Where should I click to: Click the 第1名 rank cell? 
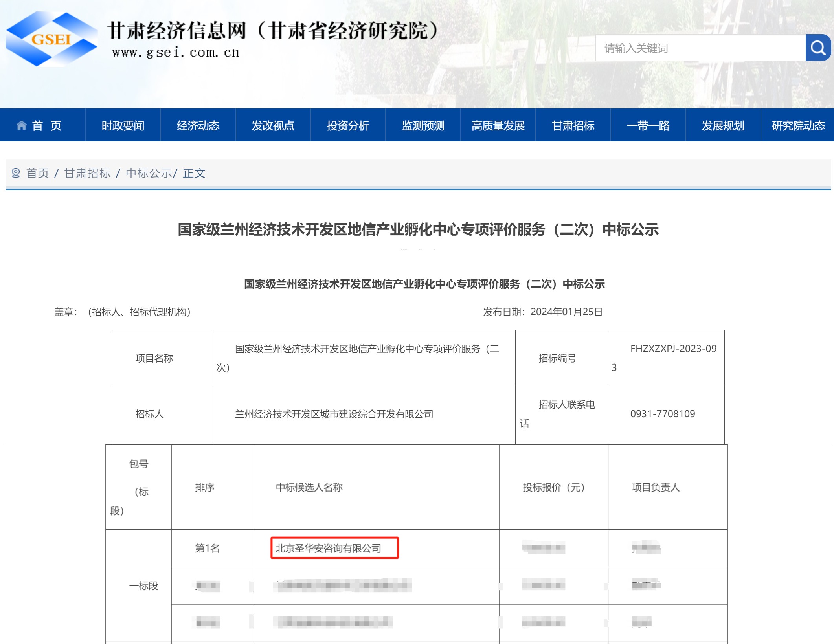pos(211,548)
